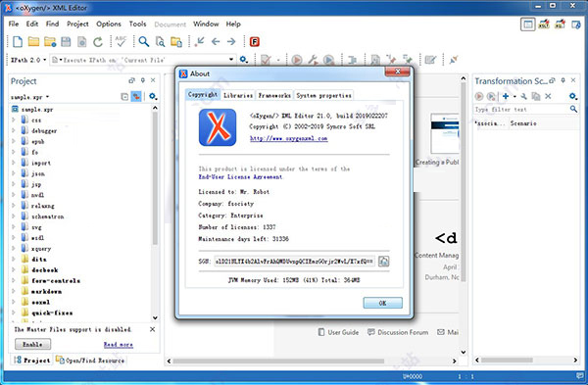Switch to Frameworks tab in About
Screen dimensions: 588x385
(274, 96)
